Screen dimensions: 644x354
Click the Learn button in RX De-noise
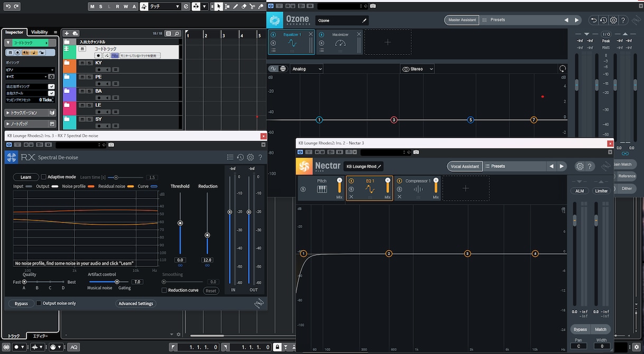26,177
